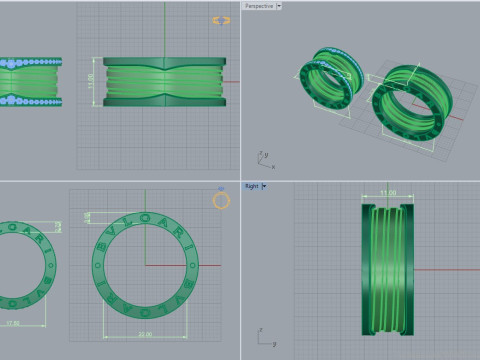The image size is (480, 360).
Task: Select the vertical 11.00 dimension in the top view
Action: click(x=90, y=81)
